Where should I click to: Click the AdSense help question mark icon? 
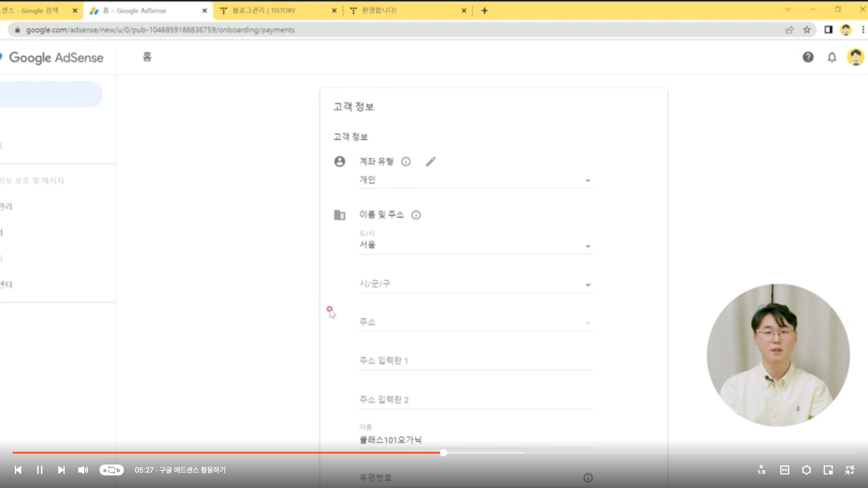point(808,57)
